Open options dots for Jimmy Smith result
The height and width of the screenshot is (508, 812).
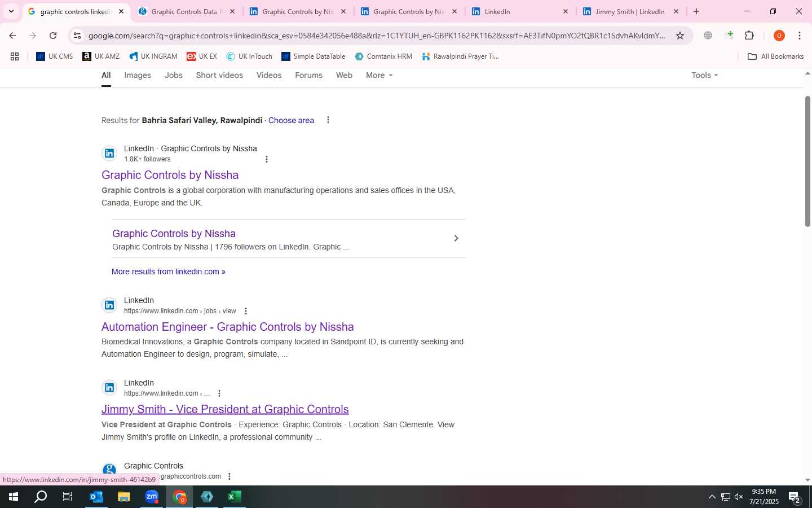click(x=219, y=393)
